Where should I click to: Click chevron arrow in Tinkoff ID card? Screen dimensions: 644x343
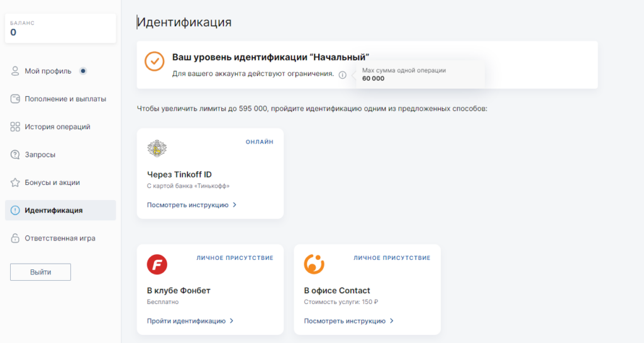pos(235,205)
